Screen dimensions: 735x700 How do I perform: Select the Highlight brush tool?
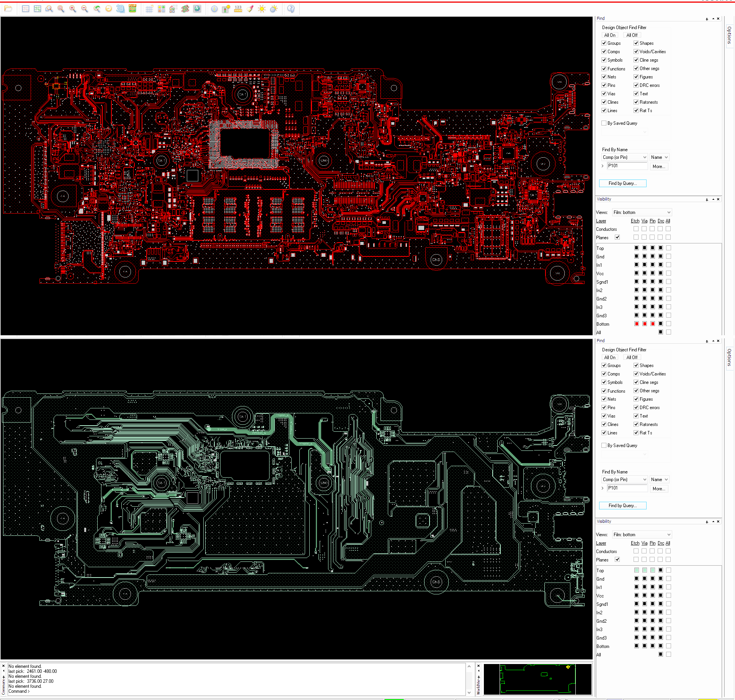click(250, 9)
